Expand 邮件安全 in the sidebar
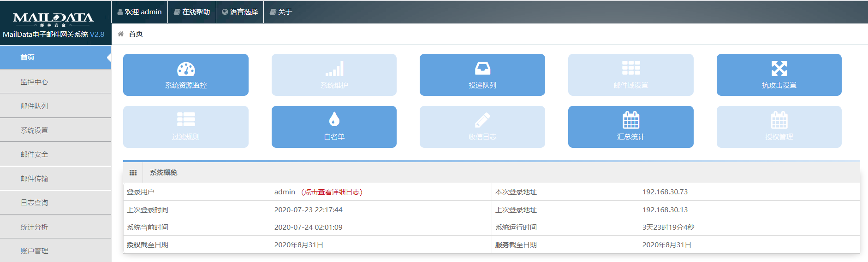The width and height of the screenshot is (868, 262). [x=55, y=154]
